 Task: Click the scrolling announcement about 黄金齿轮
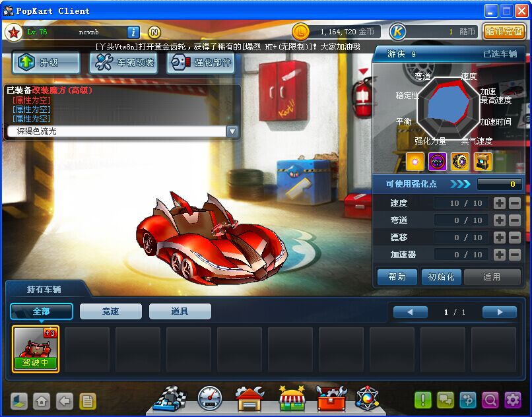point(228,46)
